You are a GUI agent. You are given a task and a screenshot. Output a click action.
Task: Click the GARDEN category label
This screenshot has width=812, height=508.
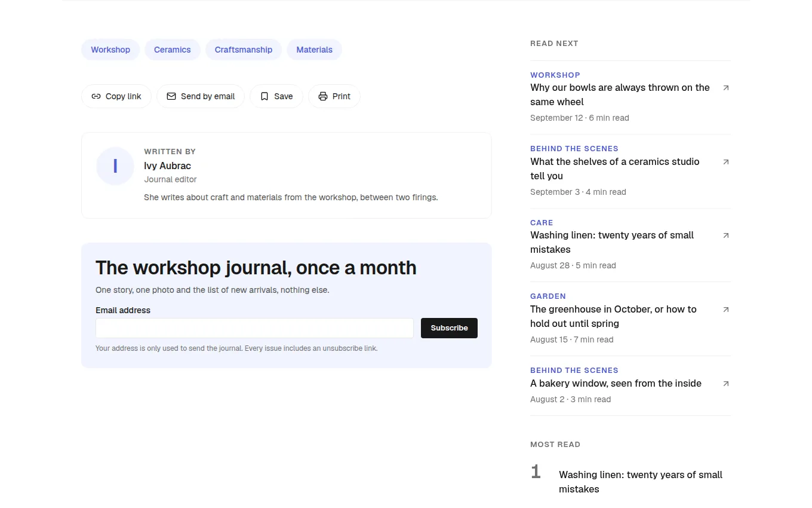pos(548,296)
